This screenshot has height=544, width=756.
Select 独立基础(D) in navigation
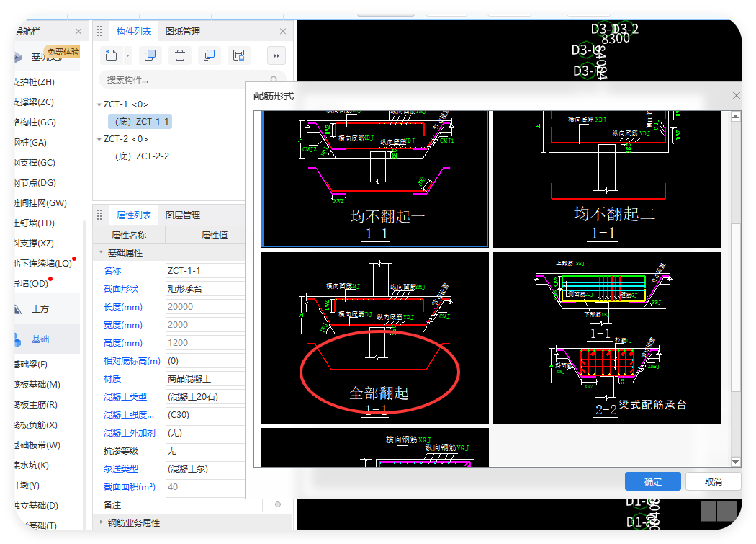(37, 506)
